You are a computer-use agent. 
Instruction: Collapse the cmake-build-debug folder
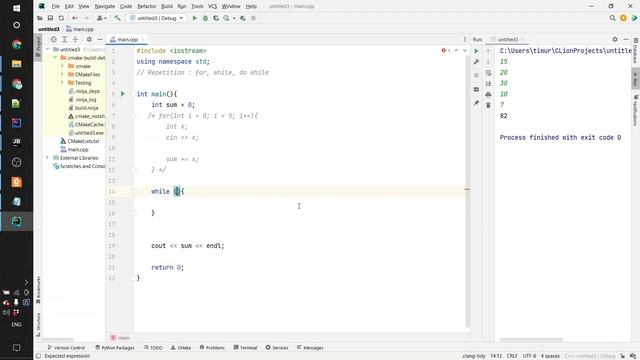(x=55, y=58)
